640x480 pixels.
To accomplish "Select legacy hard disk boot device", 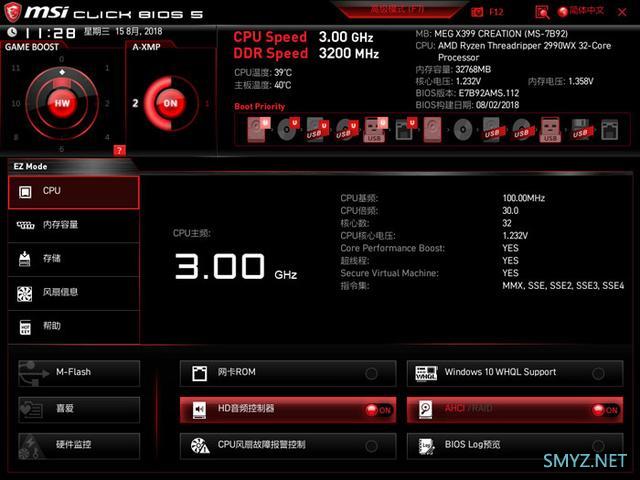I will point(432,130).
